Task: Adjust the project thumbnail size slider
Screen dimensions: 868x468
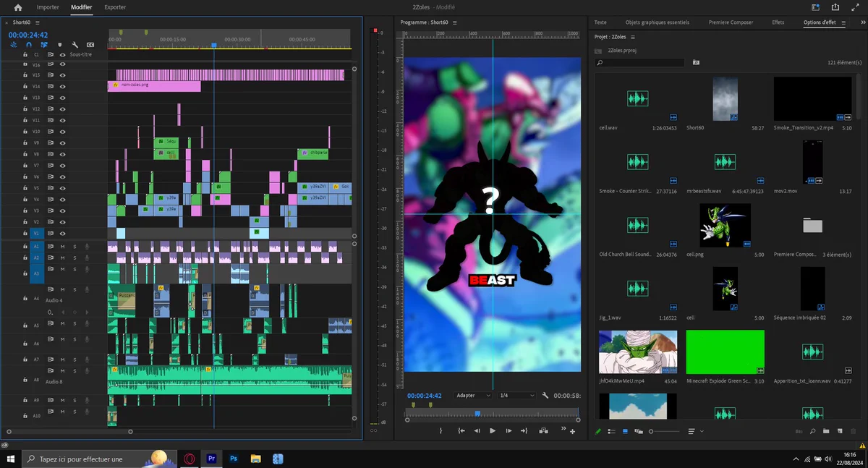Action: click(665, 431)
